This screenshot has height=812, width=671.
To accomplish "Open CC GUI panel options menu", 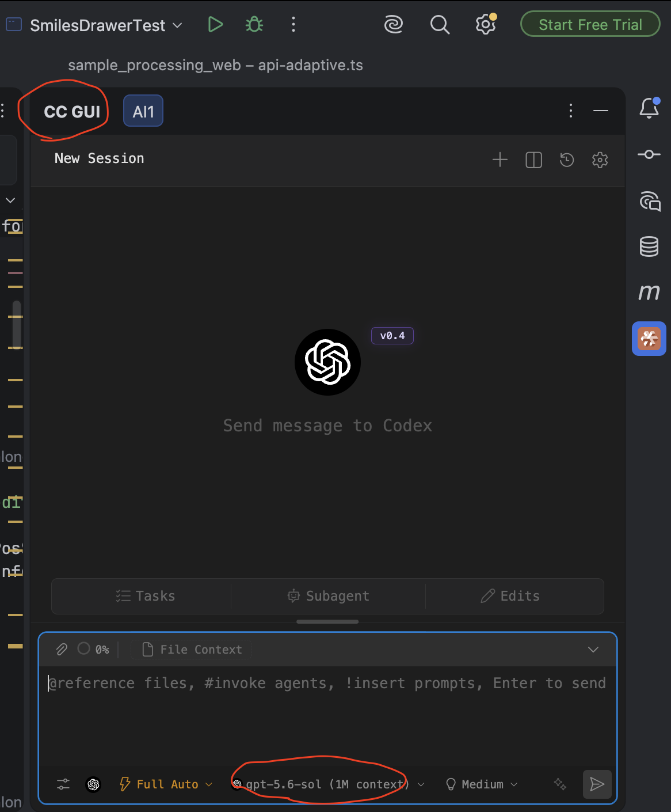I will pyautogui.click(x=571, y=111).
